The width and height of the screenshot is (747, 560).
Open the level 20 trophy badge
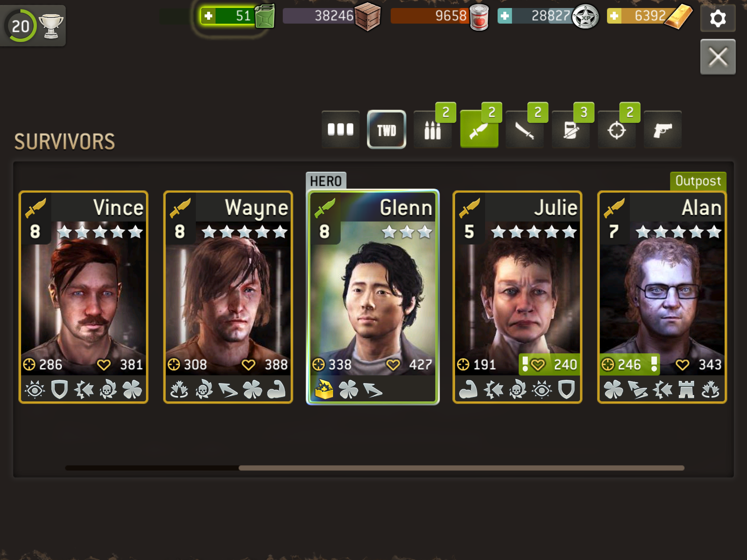pyautogui.click(x=33, y=26)
